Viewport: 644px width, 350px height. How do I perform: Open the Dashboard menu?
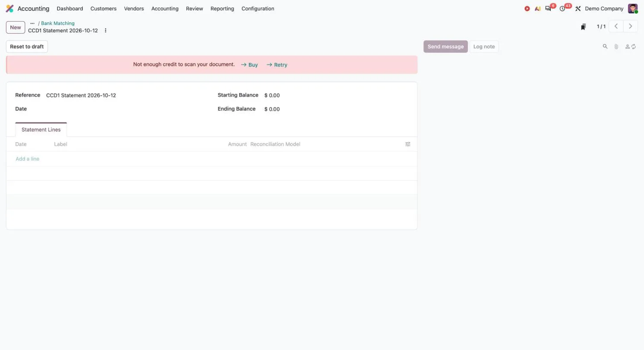70,9
